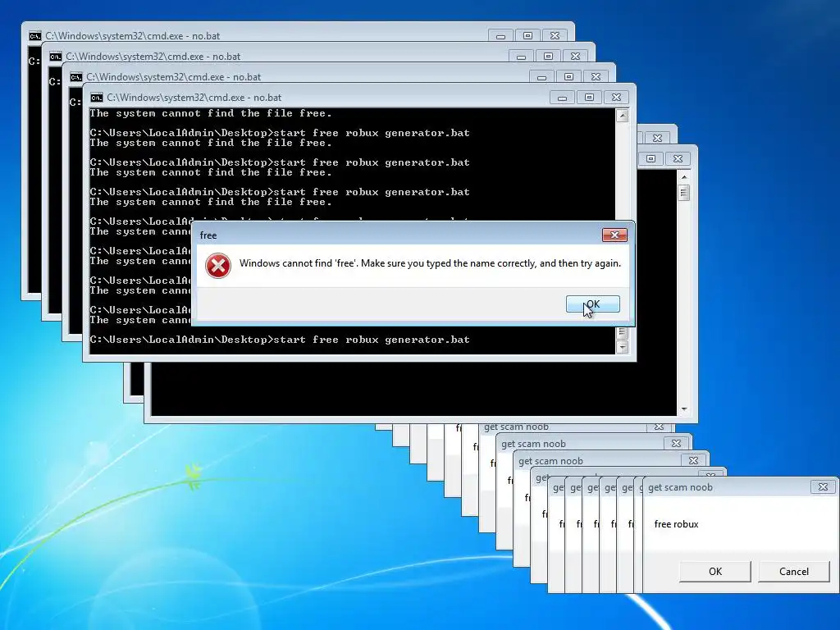The image size is (840, 630).
Task: Click scroll-down arrow in frontmost cmd window
Action: 622,347
